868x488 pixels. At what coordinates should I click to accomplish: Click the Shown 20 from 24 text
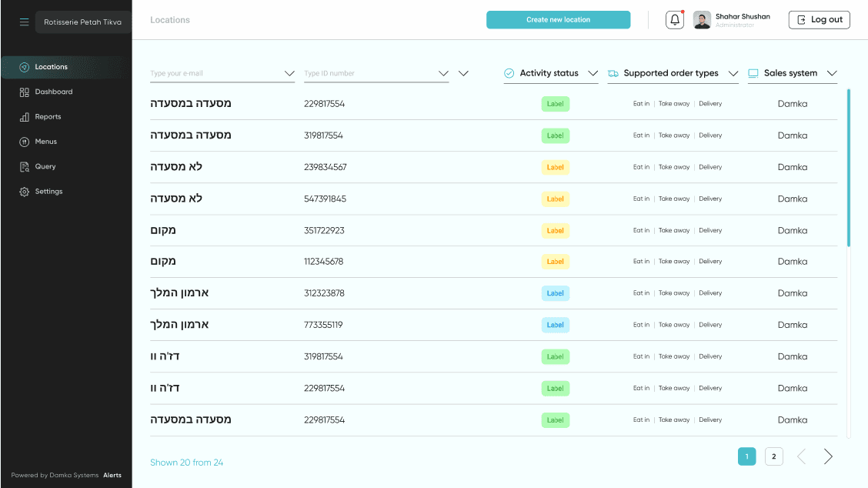(186, 463)
